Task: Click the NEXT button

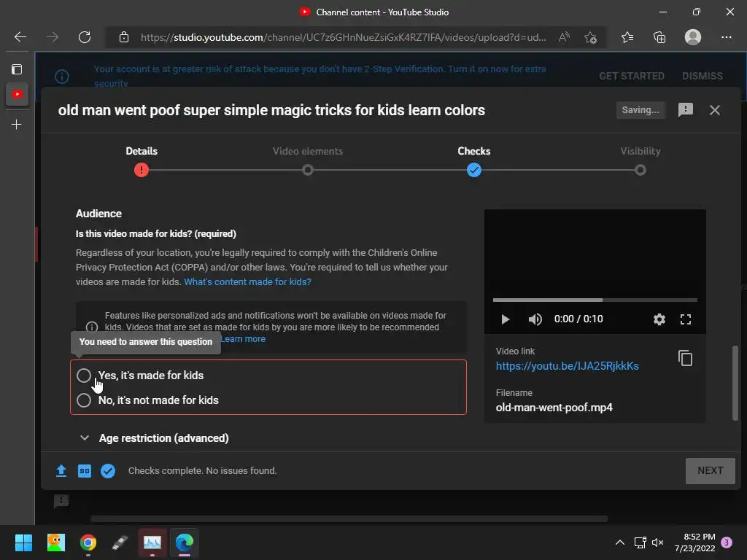Action: click(x=710, y=470)
